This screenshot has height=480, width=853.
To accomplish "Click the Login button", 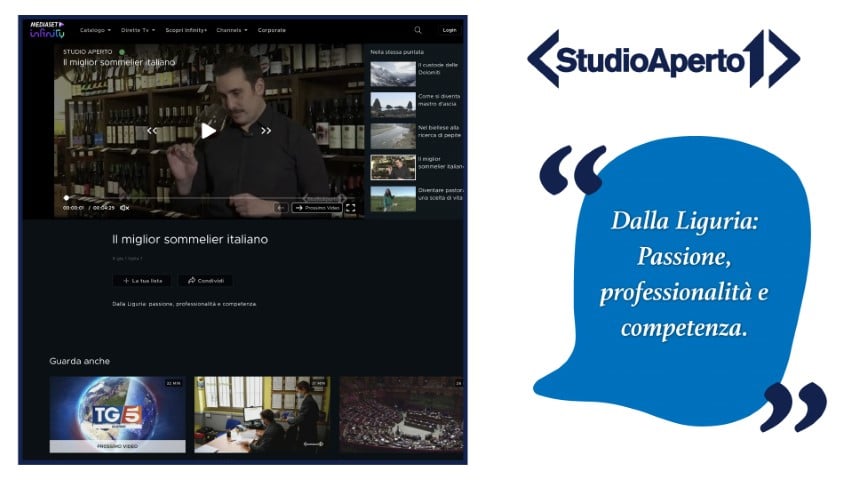I will pos(449,30).
